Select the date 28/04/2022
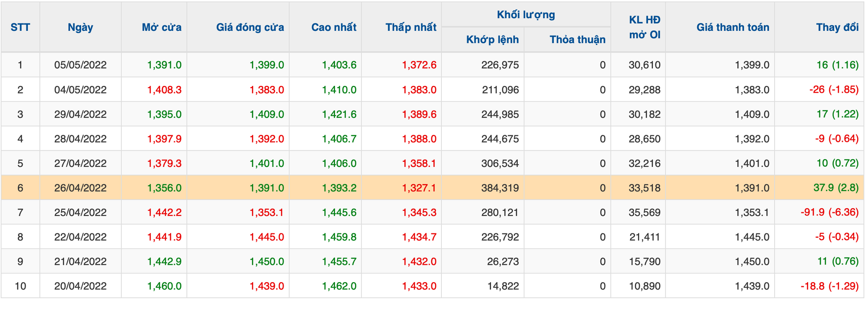 pyautogui.click(x=80, y=139)
